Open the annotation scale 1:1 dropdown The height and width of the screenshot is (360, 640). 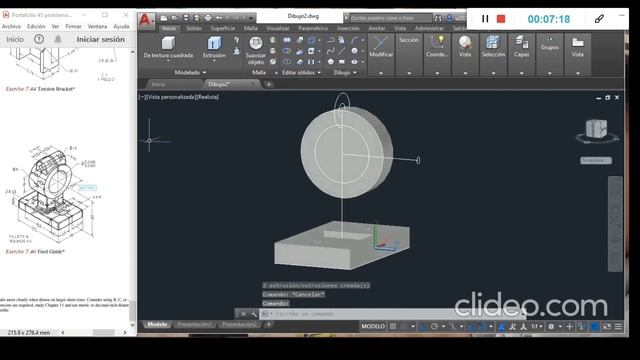(x=537, y=326)
